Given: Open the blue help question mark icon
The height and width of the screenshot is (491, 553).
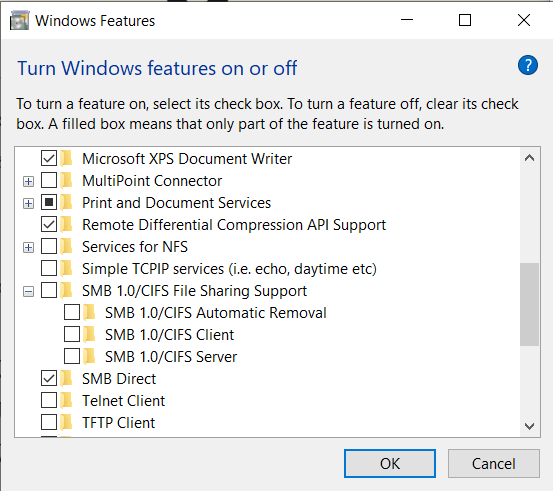Looking at the screenshot, I should click(x=528, y=65).
